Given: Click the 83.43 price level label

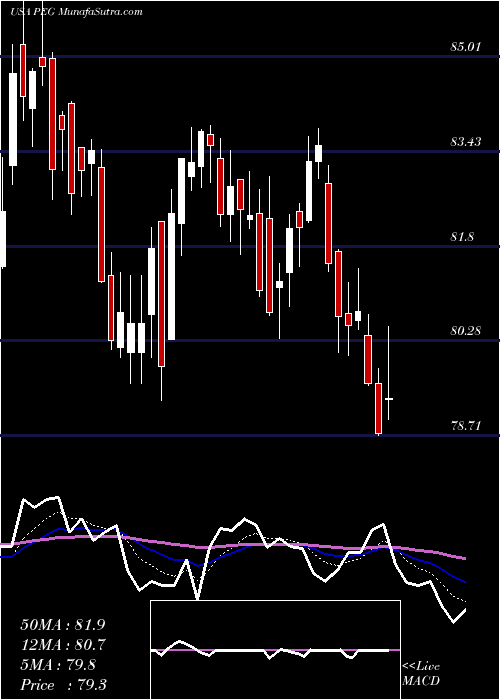Looking at the screenshot, I should (x=466, y=142).
